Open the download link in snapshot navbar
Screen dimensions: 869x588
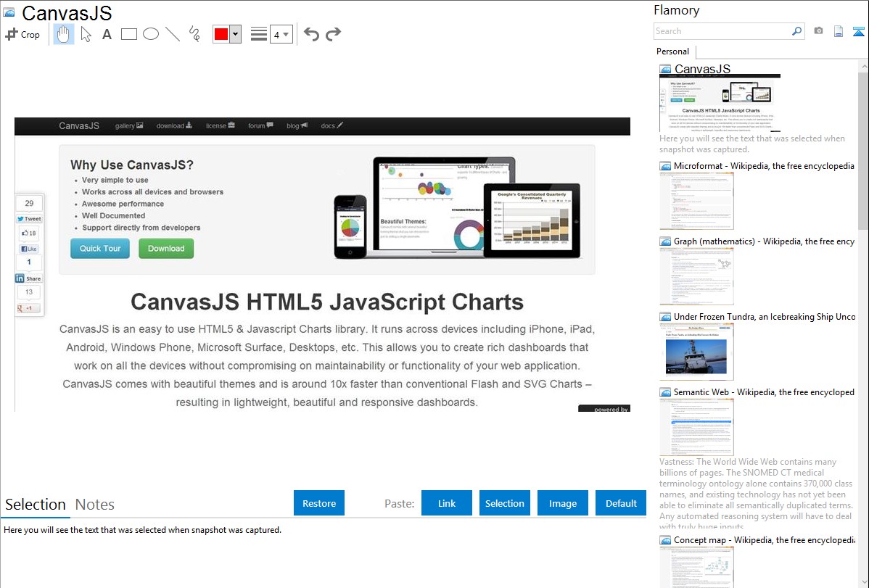click(174, 126)
